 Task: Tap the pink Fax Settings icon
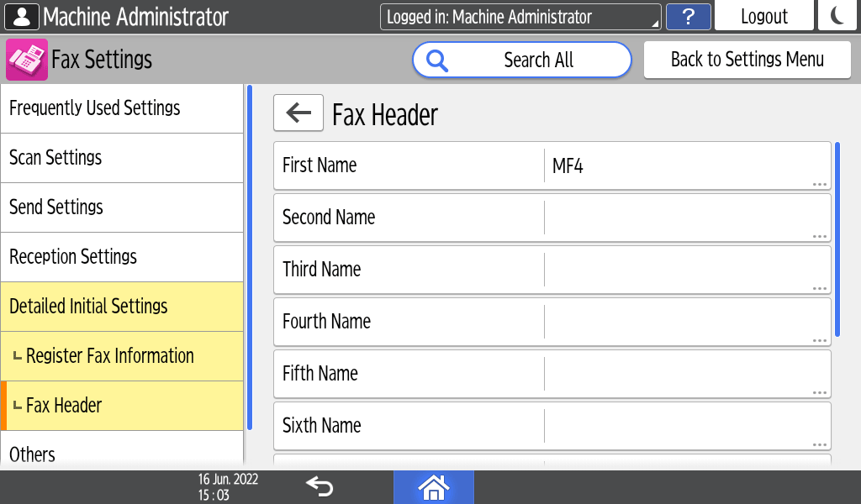click(27, 60)
